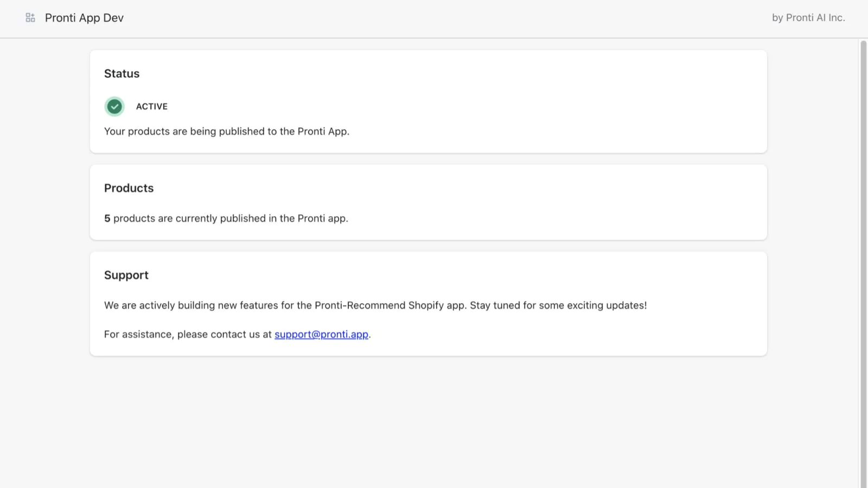Image resolution: width=868 pixels, height=488 pixels.
Task: Click the Pronti App Dev title
Action: pos(84,18)
